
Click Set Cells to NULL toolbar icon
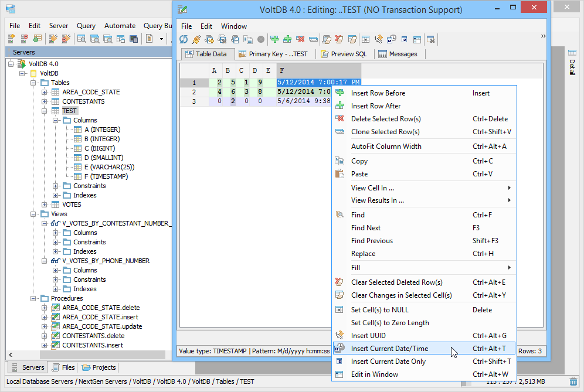click(x=366, y=39)
